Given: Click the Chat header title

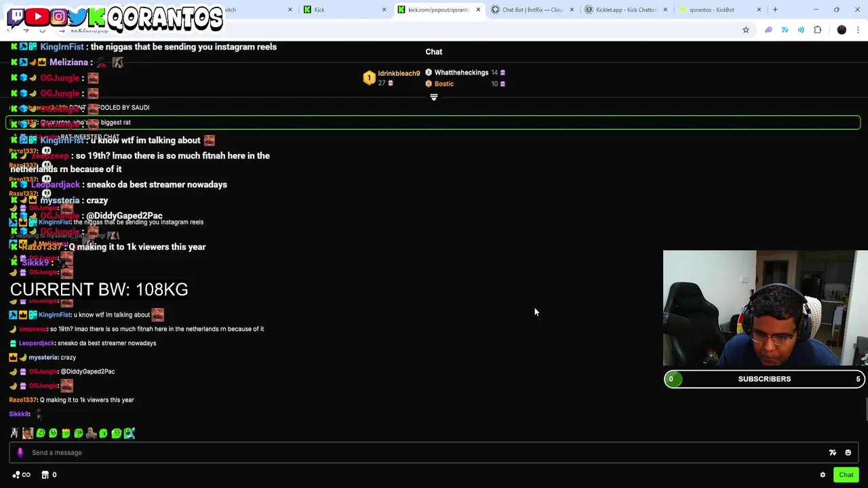Looking at the screenshot, I should (x=434, y=52).
